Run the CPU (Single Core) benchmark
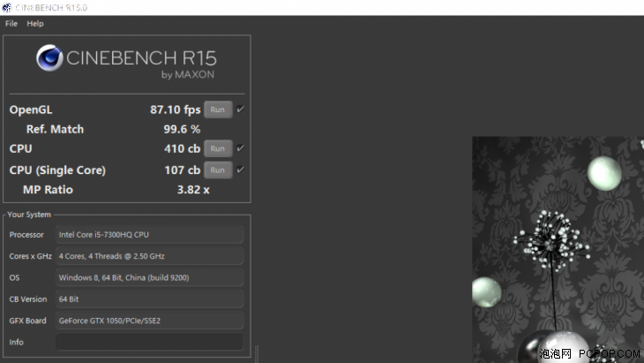The image size is (644, 363). pos(218,170)
